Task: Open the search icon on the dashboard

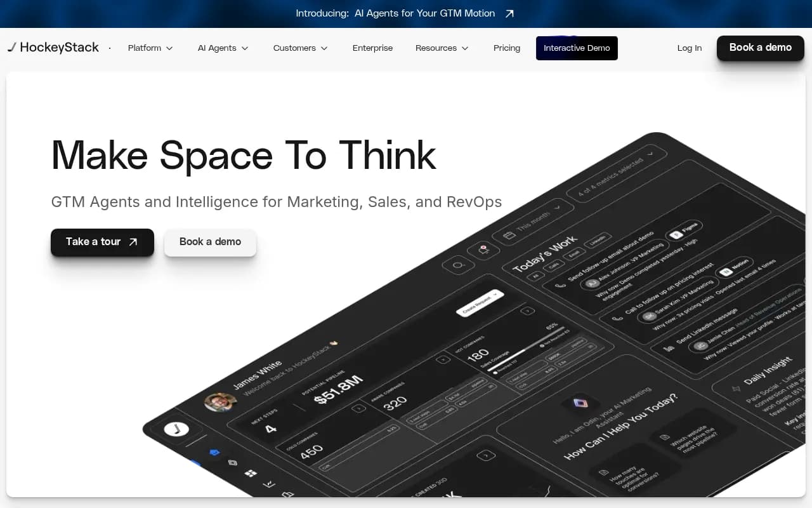Action: point(458,265)
